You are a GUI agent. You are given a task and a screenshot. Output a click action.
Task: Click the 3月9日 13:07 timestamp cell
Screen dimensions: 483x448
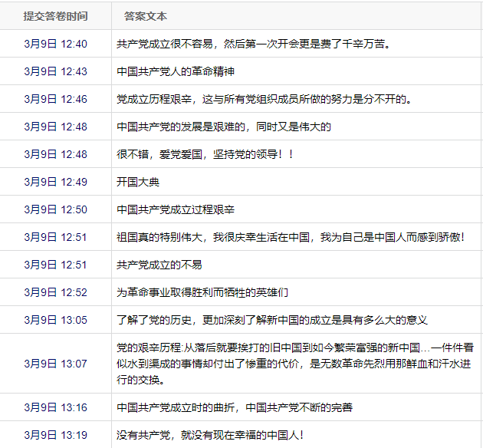click(55, 364)
